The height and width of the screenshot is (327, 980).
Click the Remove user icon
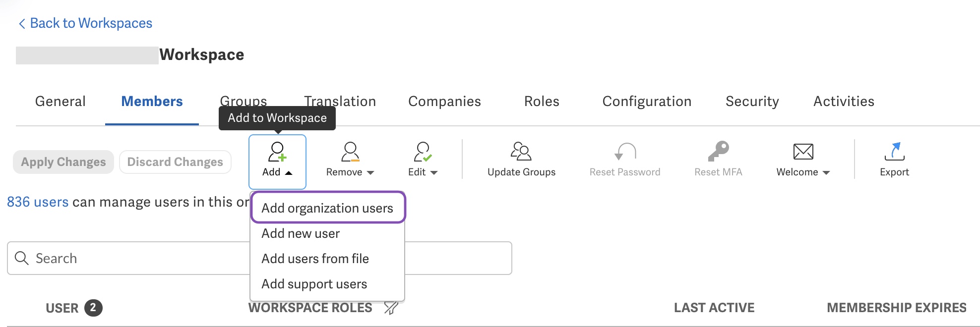pyautogui.click(x=350, y=152)
